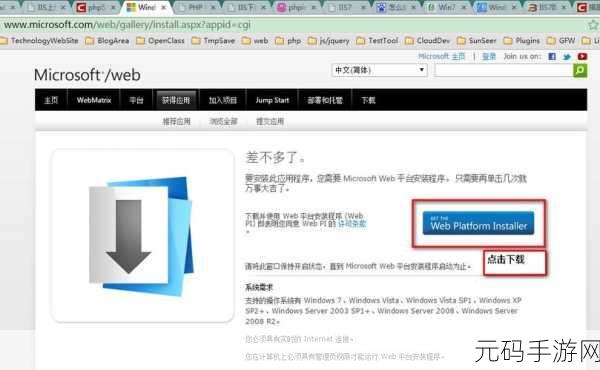Open the 提交应用 sub-navigation link
Image resolution: width=600 pixels, height=370 pixels.
click(270, 122)
